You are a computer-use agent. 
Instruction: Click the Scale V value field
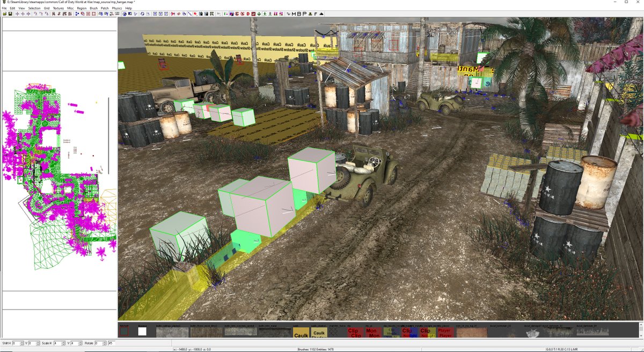[75, 343]
